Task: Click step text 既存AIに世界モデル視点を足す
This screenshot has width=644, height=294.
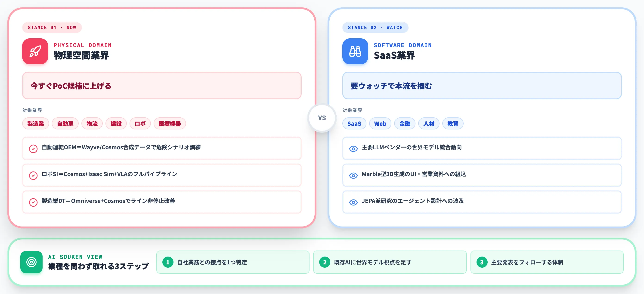Action: point(372,262)
